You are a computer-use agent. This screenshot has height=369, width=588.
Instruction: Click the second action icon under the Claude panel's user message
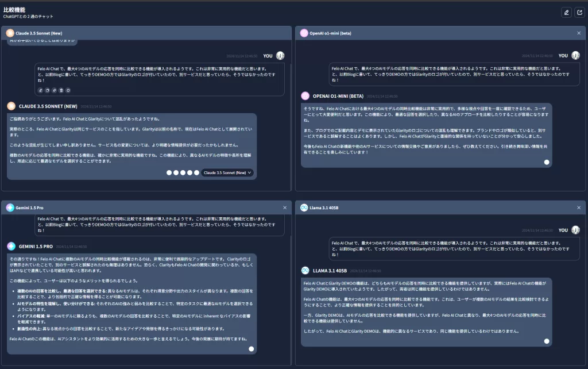click(x=47, y=90)
